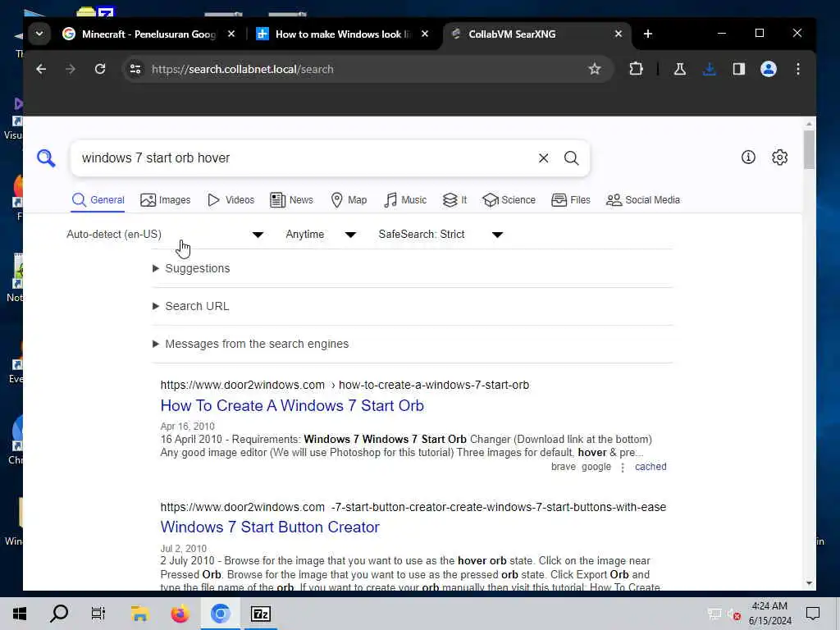Open File Explorer from taskbar
The width and height of the screenshot is (840, 630).
coord(139,614)
